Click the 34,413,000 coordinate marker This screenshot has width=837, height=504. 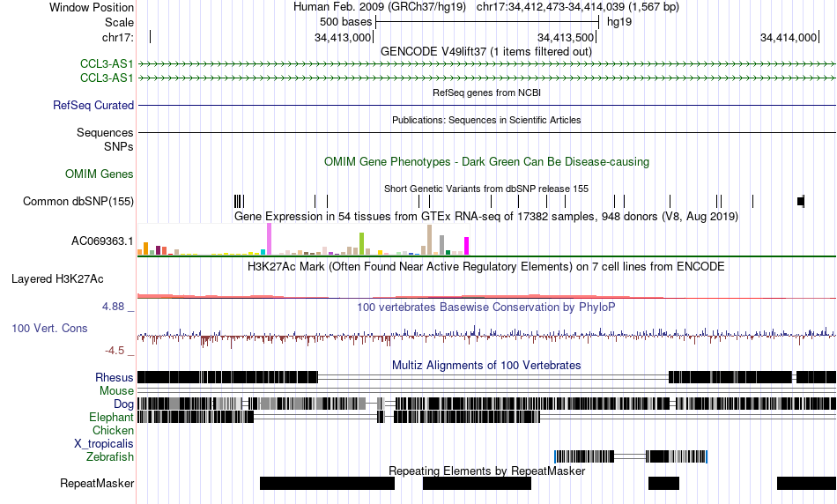pos(342,37)
